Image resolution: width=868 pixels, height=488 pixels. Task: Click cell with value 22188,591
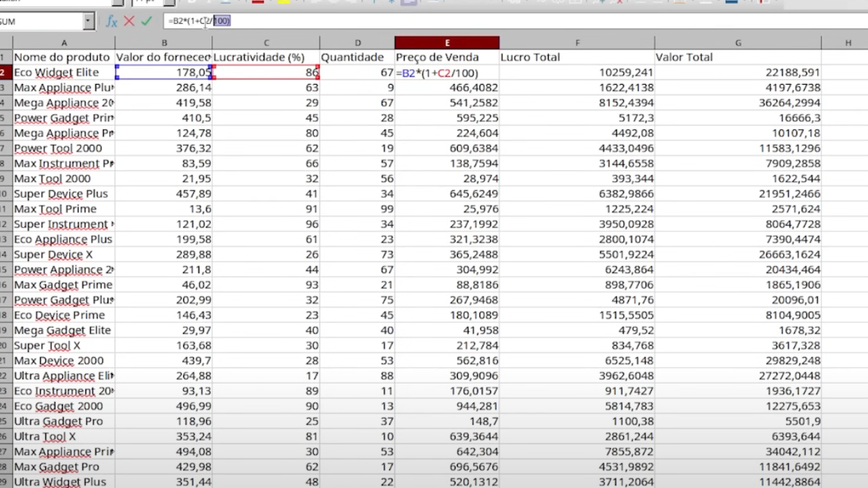tap(738, 73)
